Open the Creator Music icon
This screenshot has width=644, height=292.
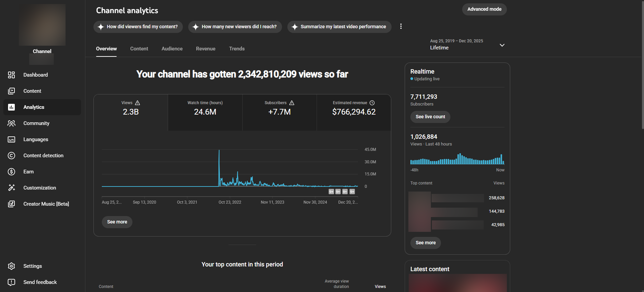click(x=11, y=204)
